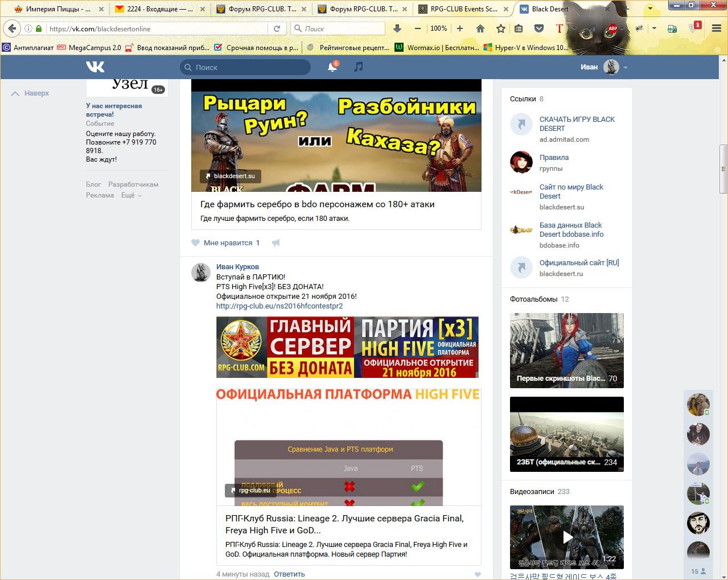The width and height of the screenshot is (728, 580).
Task: Click the share megaphone icon under post
Action: pyautogui.click(x=276, y=243)
